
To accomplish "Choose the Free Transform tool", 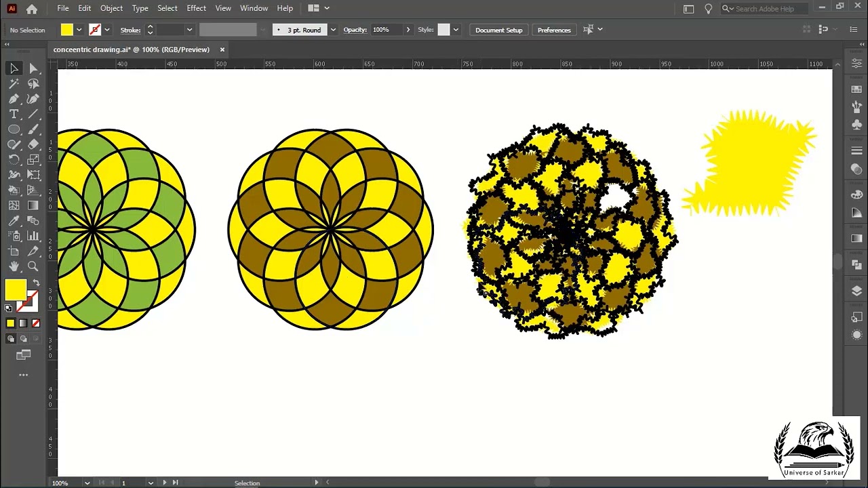I will click(33, 175).
